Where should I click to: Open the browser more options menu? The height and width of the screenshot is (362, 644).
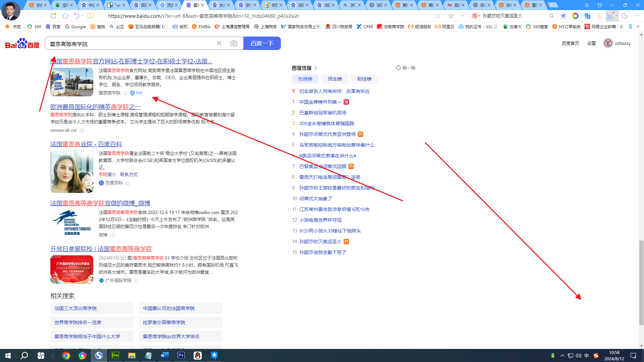click(x=637, y=16)
